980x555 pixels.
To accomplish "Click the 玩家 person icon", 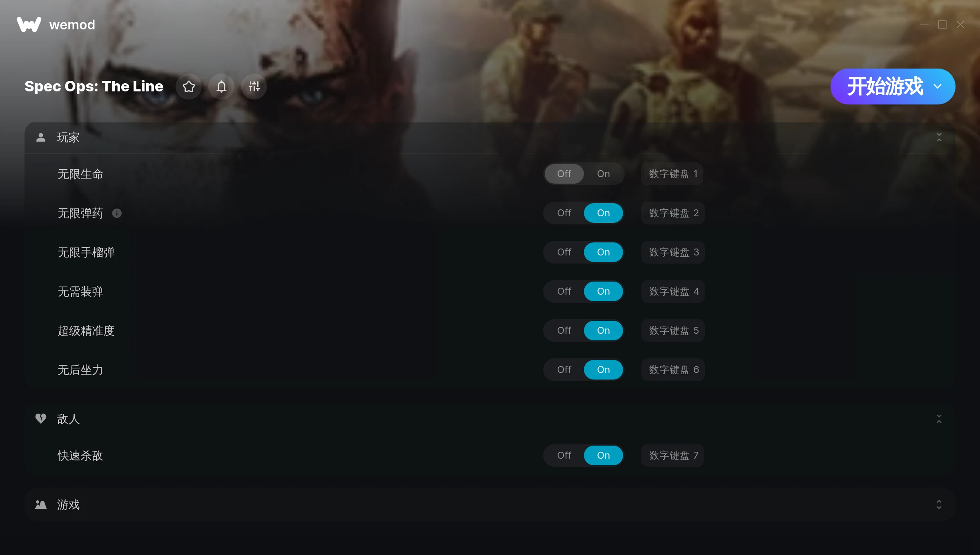I will 41,138.
